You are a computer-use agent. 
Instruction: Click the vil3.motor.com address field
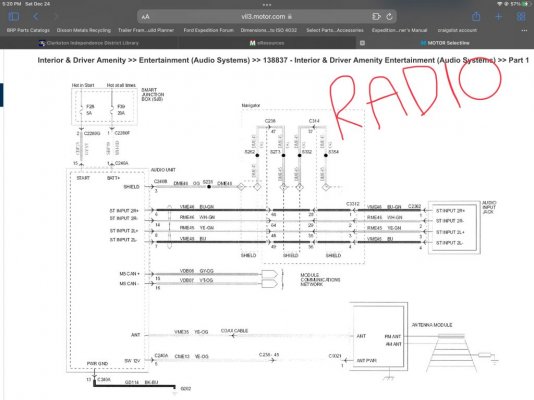click(267, 16)
